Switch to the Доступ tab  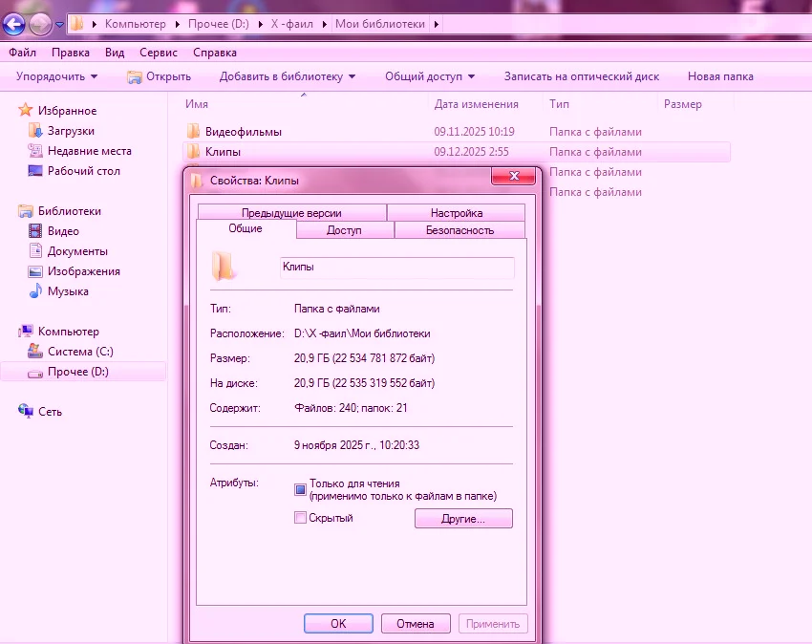point(344,230)
